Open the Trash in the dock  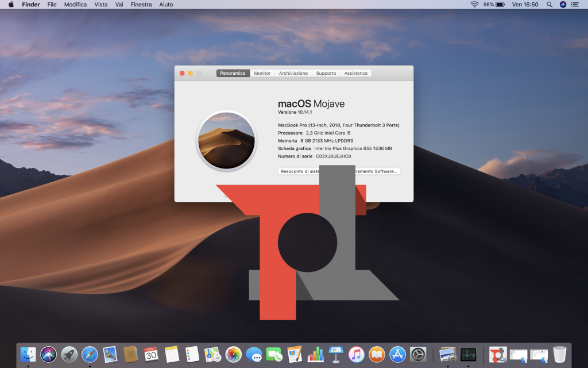(x=559, y=354)
